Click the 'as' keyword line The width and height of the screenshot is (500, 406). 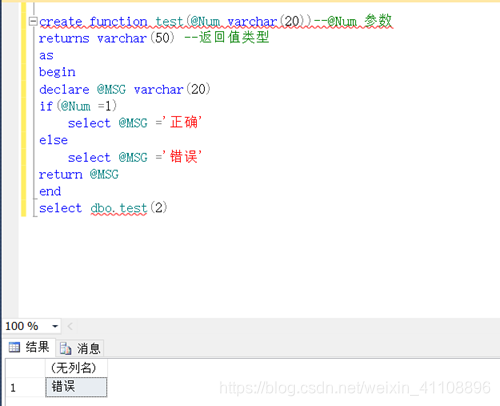(x=46, y=55)
